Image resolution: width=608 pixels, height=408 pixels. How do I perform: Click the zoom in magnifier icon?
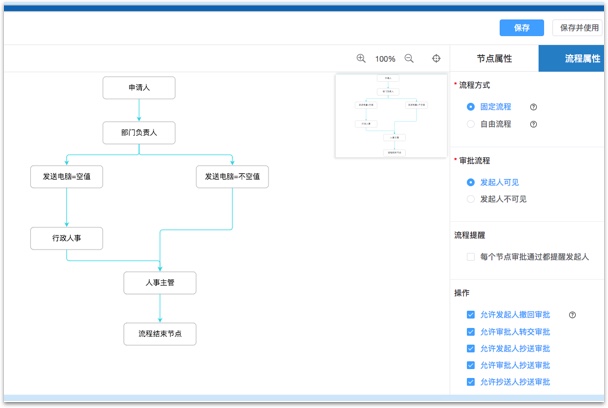pyautogui.click(x=361, y=59)
